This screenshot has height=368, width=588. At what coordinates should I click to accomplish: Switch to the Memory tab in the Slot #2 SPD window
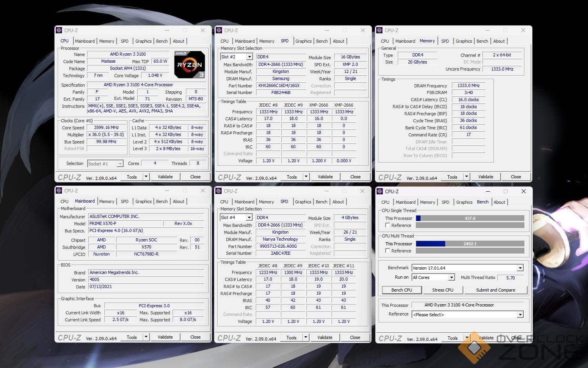tap(267, 41)
